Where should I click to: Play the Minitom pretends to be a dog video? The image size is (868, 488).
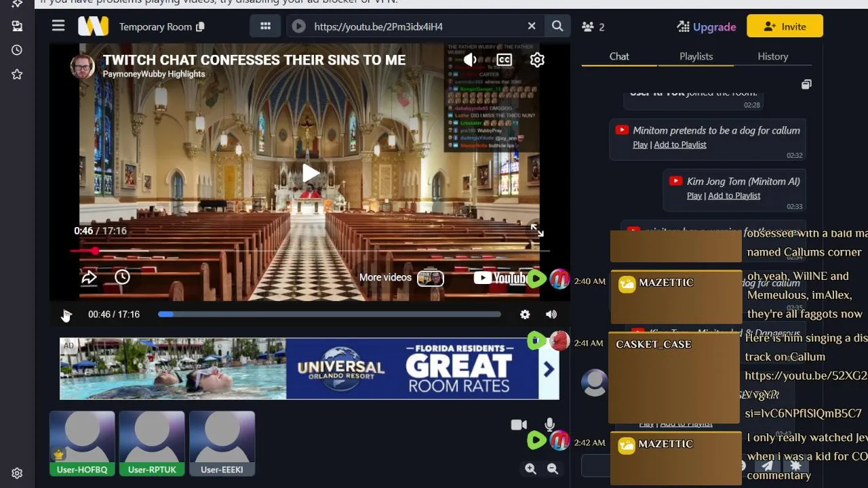pyautogui.click(x=640, y=144)
